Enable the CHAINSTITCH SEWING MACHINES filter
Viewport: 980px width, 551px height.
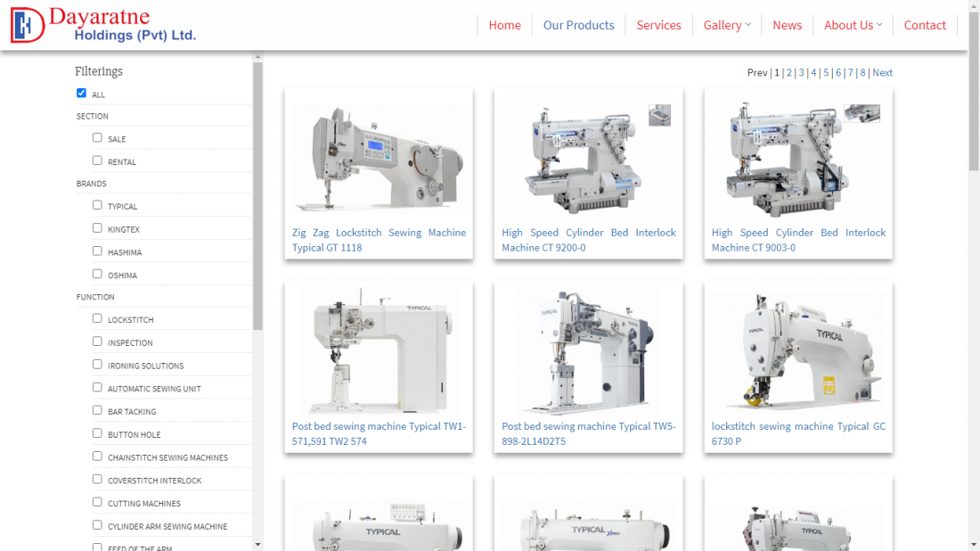(x=97, y=456)
